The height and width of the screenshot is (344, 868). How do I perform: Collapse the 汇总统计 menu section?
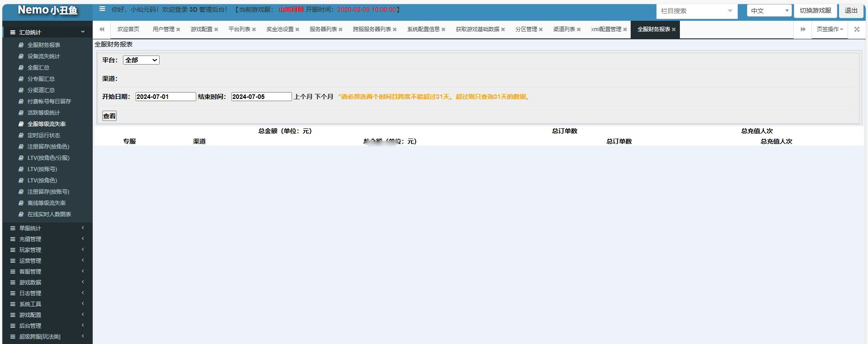coord(47,32)
